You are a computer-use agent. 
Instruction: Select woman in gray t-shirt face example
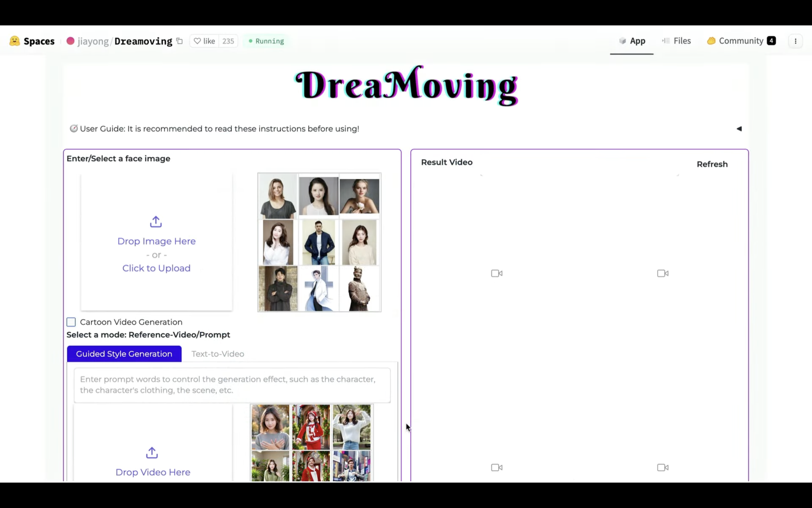278,196
